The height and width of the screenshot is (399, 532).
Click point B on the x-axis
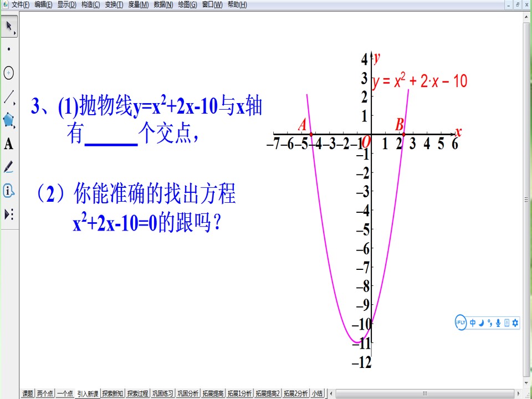pos(403,135)
